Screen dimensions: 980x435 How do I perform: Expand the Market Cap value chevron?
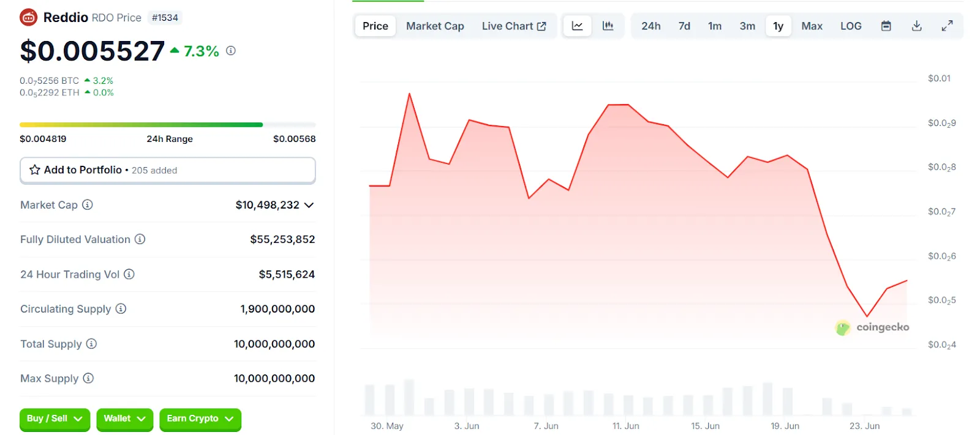pos(309,205)
